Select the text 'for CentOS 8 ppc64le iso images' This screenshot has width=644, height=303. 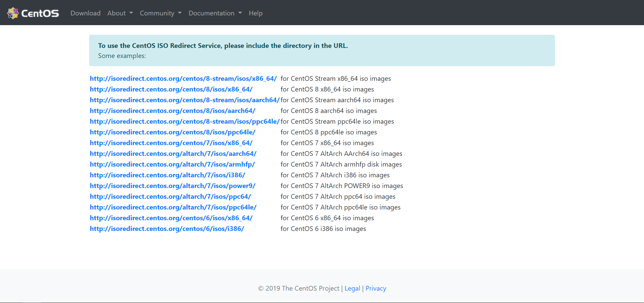coord(329,132)
